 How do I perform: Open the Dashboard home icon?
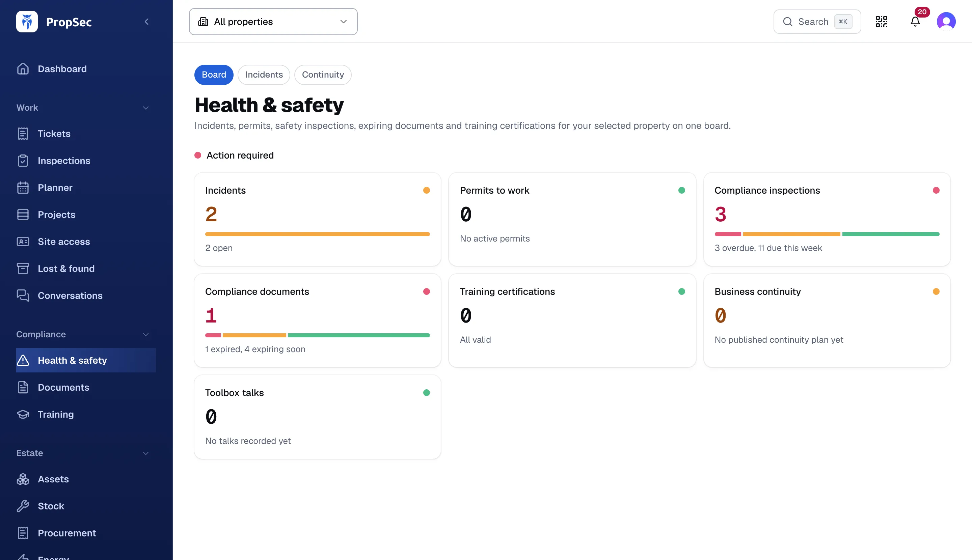[x=23, y=69]
